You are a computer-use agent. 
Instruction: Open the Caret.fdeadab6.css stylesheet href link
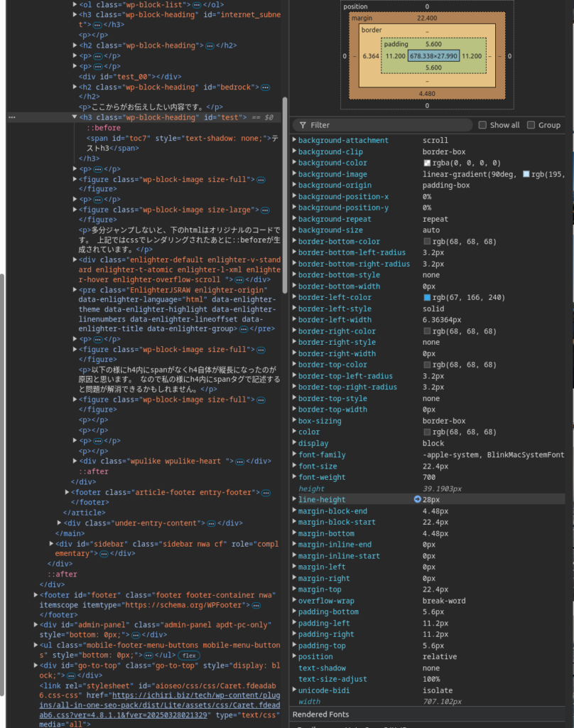tap(159, 705)
